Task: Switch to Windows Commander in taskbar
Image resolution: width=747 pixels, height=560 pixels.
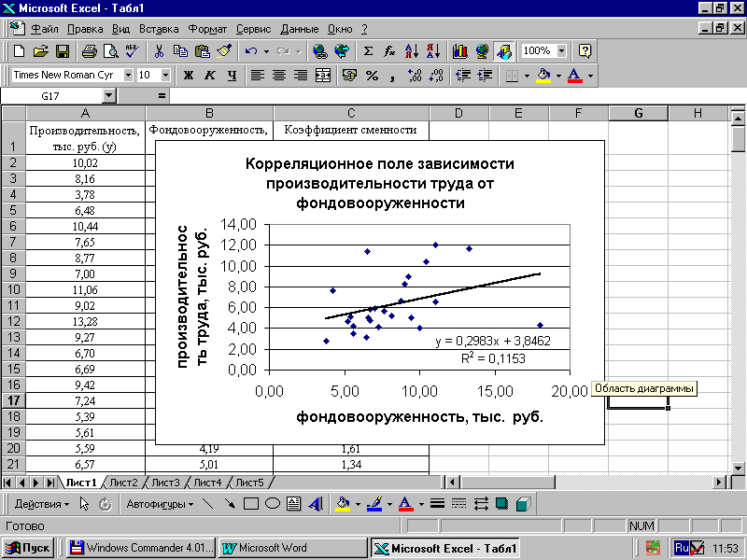Action: (x=141, y=548)
